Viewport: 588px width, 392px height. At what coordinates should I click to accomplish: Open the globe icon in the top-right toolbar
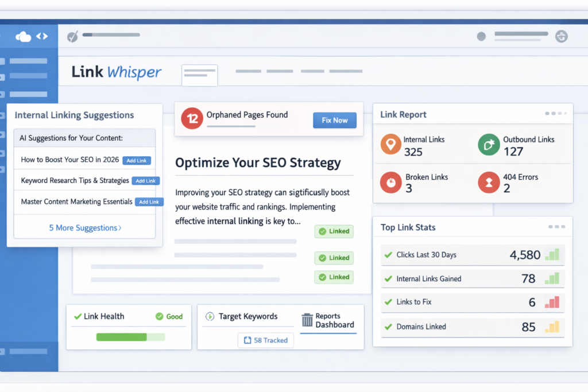[561, 36]
